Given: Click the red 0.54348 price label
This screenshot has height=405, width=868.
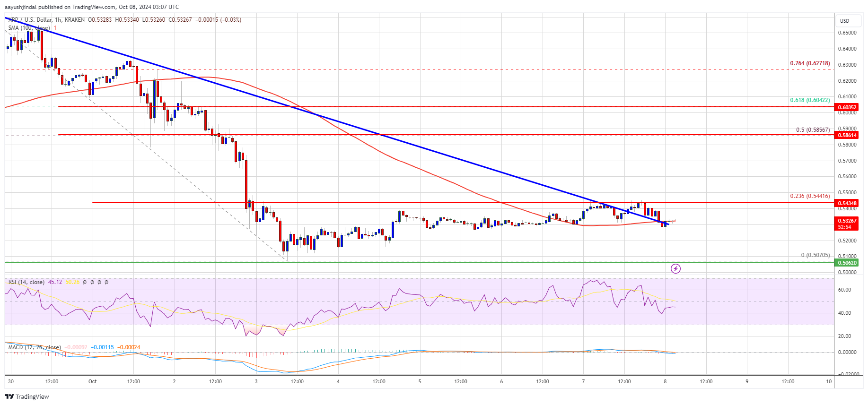Looking at the screenshot, I should 847,203.
